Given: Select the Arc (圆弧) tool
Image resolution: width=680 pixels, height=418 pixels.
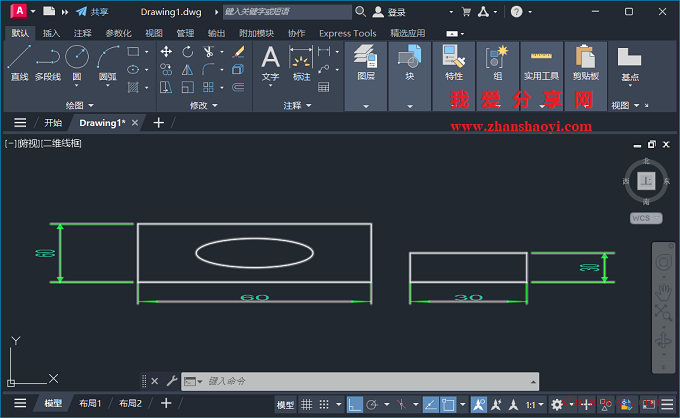Looking at the screenshot, I should [108, 63].
